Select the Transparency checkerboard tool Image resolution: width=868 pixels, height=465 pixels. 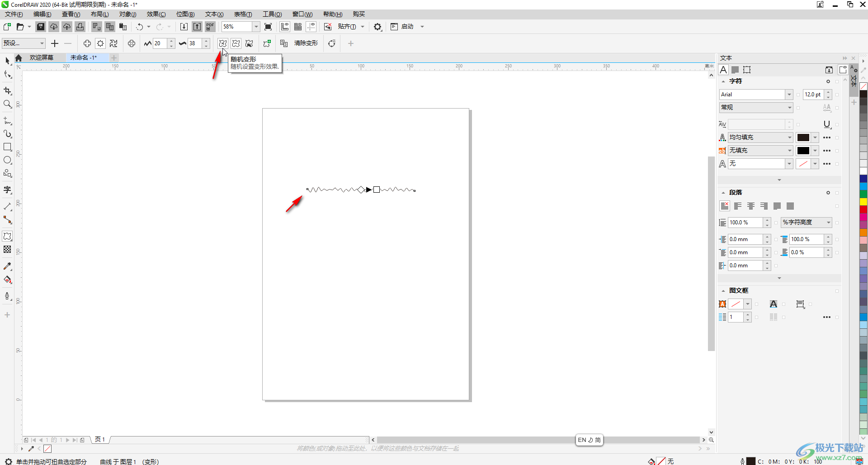tap(7, 249)
